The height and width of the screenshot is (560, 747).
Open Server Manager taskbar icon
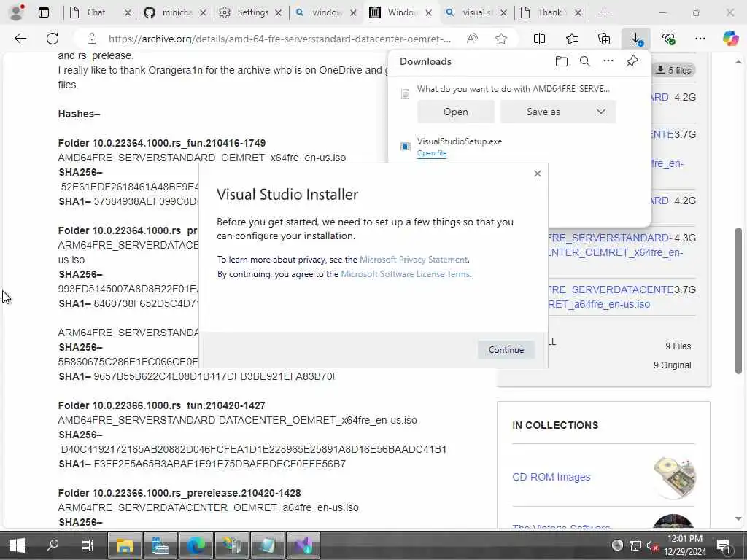coord(160,545)
